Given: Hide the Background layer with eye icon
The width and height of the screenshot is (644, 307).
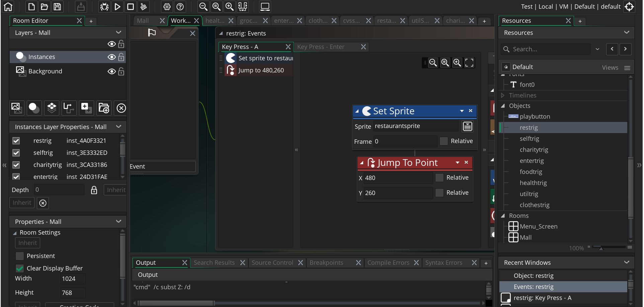Looking at the screenshot, I should (111, 71).
